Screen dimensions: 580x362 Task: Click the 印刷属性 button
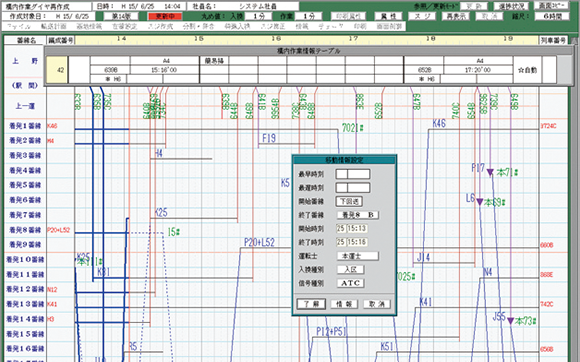(x=348, y=16)
